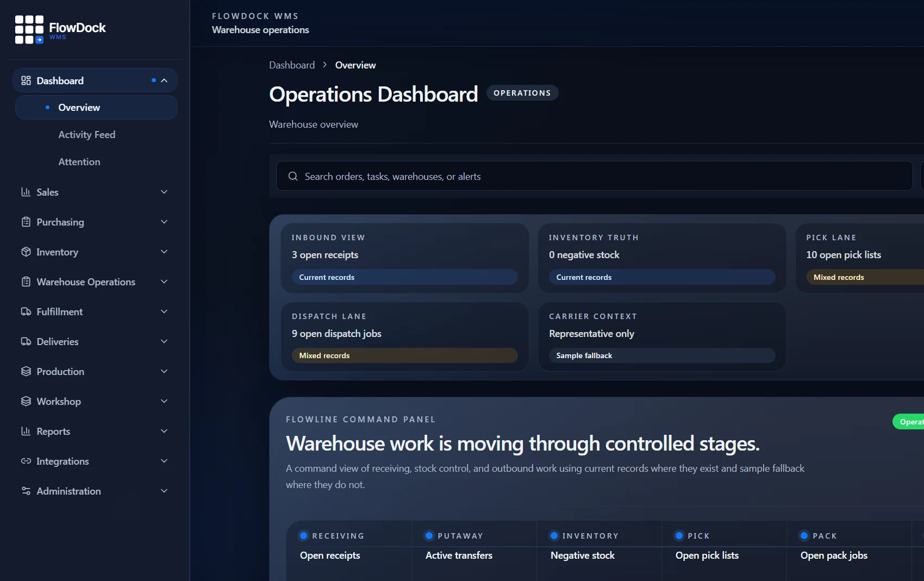Open the Activity Feed submenu item
Screen dimensions: 924x581
tap(96, 135)
